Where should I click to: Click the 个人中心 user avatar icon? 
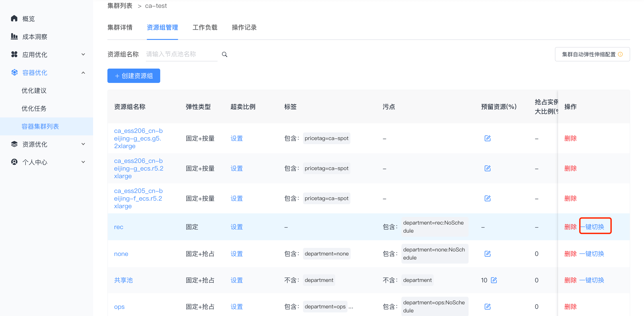pos(14,162)
